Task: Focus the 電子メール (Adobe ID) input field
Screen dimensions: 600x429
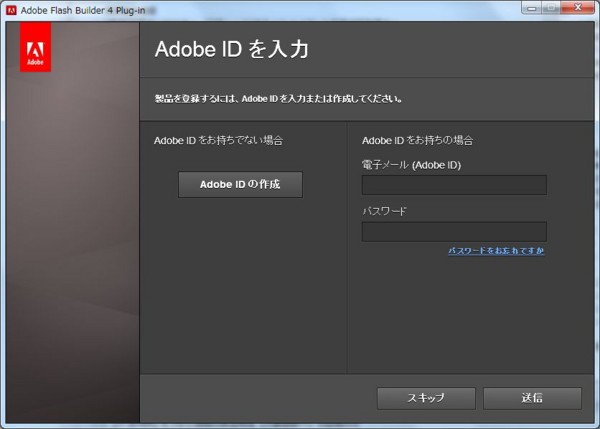Action: coord(454,185)
